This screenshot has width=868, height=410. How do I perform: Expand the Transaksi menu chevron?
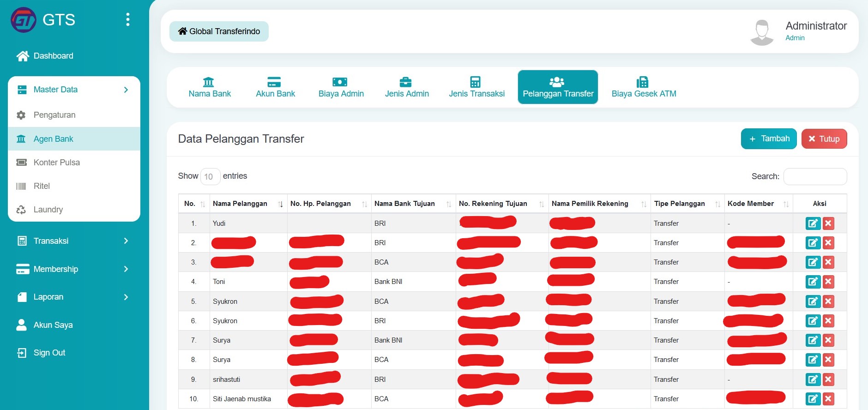point(126,241)
